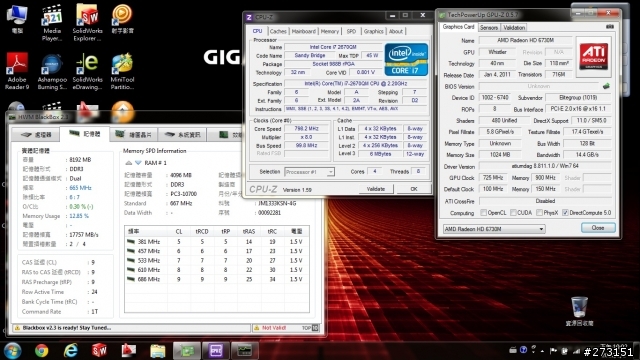Switch to CPU-Z taskbar button
This screenshot has height=360, width=640.
coord(216,350)
